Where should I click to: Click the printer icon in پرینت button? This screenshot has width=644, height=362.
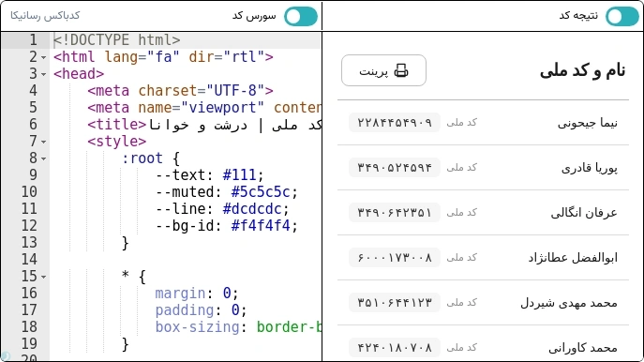(x=401, y=70)
